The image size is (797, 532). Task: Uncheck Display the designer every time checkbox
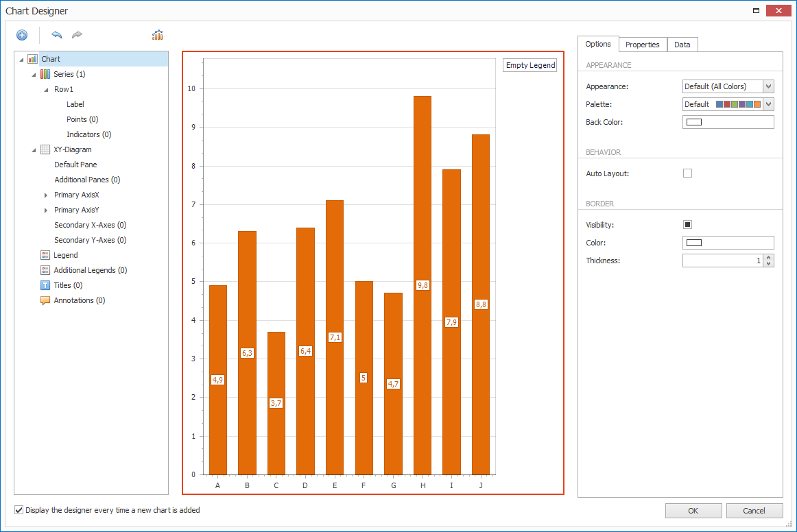point(19,510)
